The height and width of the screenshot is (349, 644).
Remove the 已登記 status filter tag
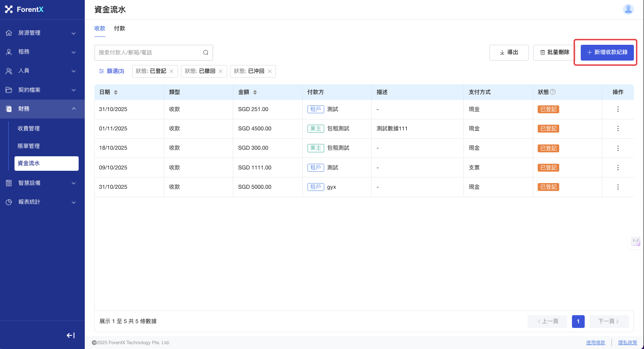pyautogui.click(x=171, y=71)
